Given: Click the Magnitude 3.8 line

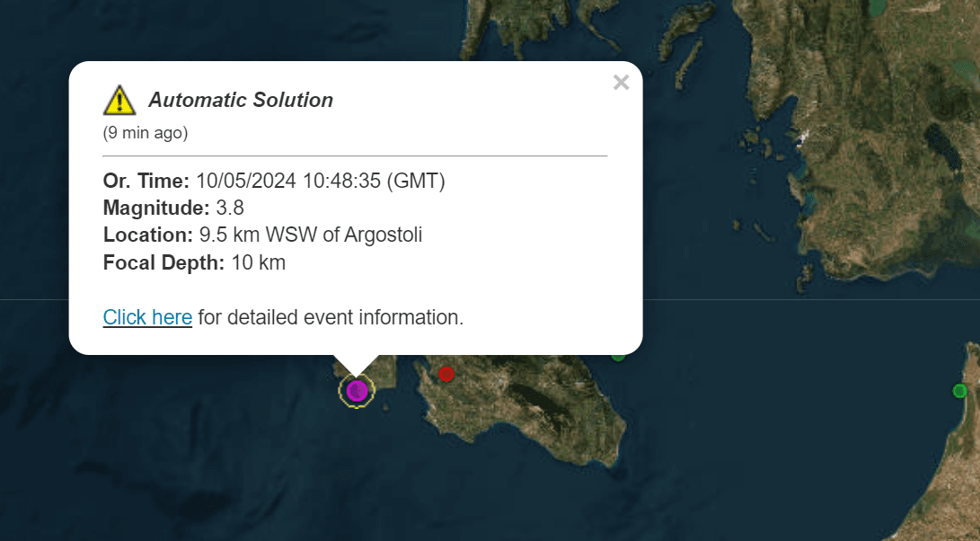Looking at the screenshot, I should [173, 208].
